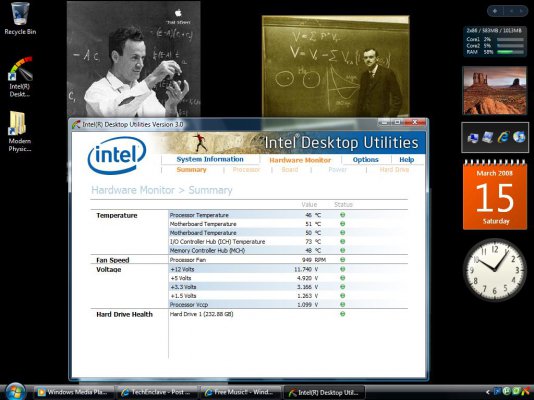Image resolution: width=534 pixels, height=400 pixels.
Task: Click the 51 °C Motherboard Temperature status icon
Action: [x=343, y=224]
